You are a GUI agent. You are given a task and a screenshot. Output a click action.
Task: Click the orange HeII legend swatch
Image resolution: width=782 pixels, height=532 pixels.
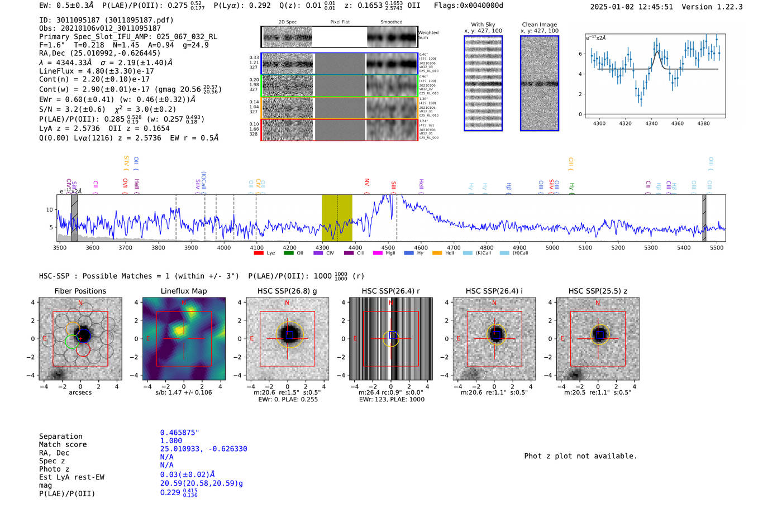(437, 253)
